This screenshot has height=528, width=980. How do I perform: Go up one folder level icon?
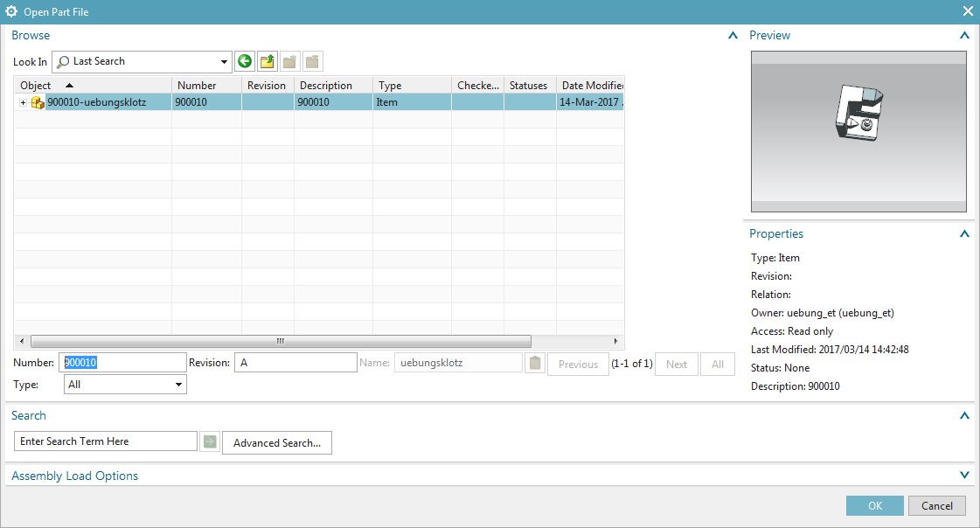[x=268, y=61]
